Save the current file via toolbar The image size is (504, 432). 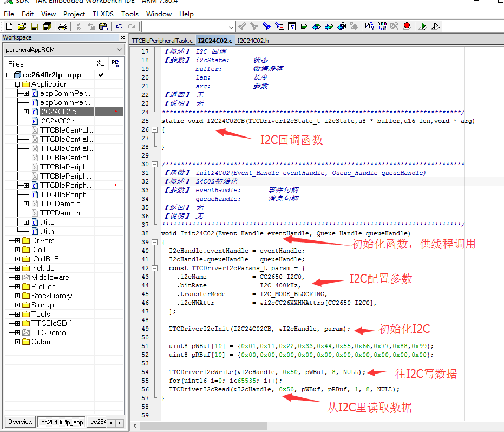(x=35, y=27)
